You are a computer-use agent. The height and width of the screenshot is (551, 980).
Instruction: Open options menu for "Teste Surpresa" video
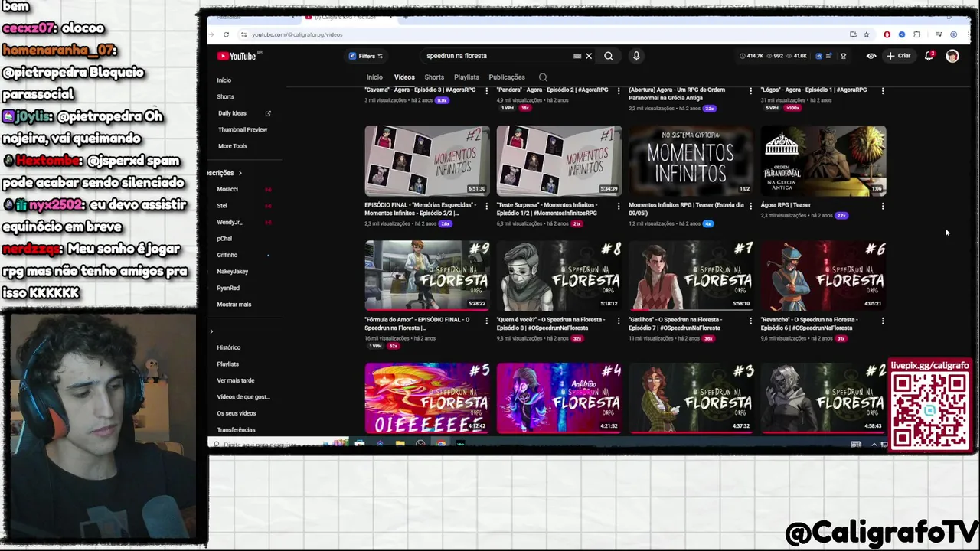click(x=618, y=206)
